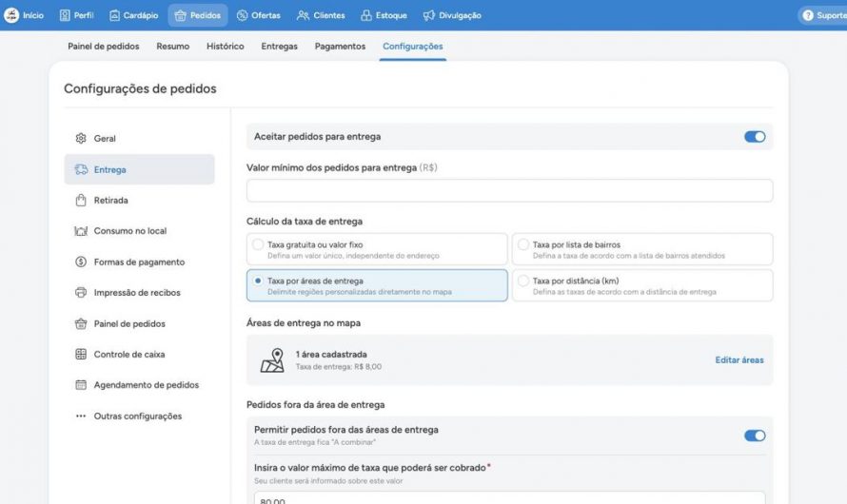Click the Outras configurações ellipsis icon

[x=81, y=417]
